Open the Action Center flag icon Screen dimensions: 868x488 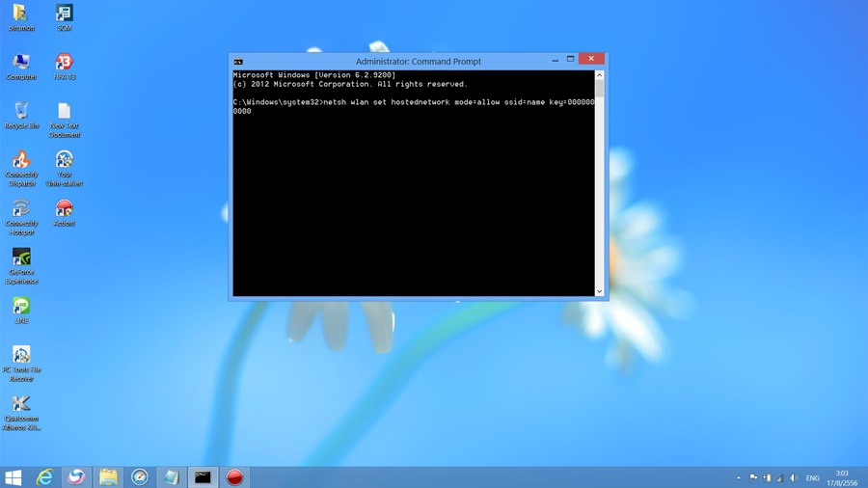(753, 478)
